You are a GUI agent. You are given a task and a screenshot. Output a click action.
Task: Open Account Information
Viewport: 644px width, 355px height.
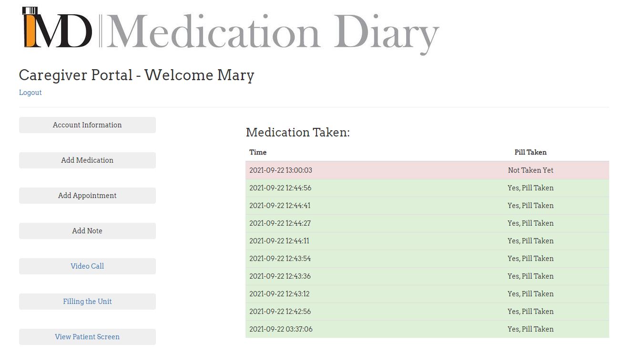click(x=87, y=125)
